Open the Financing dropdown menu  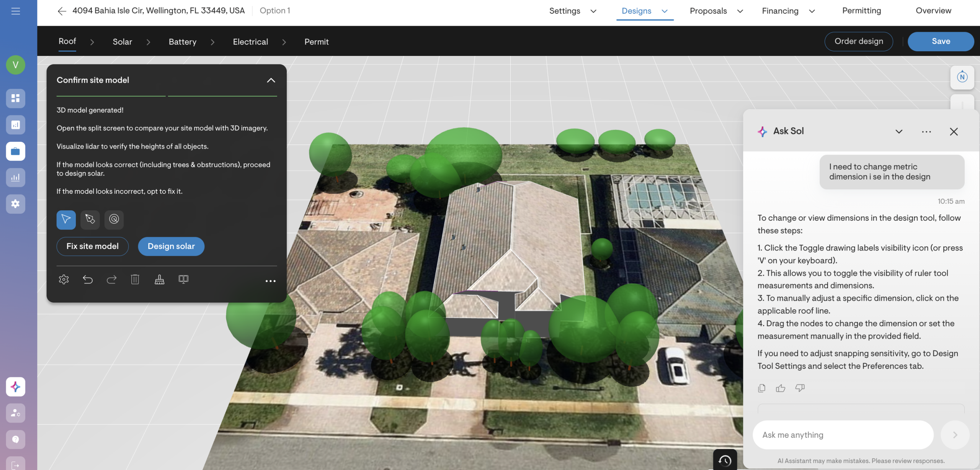click(788, 11)
